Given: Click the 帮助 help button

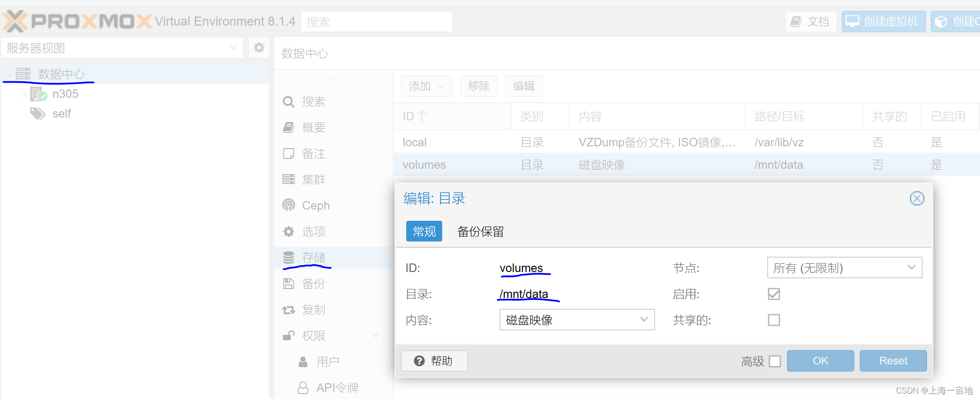Looking at the screenshot, I should pyautogui.click(x=434, y=361).
